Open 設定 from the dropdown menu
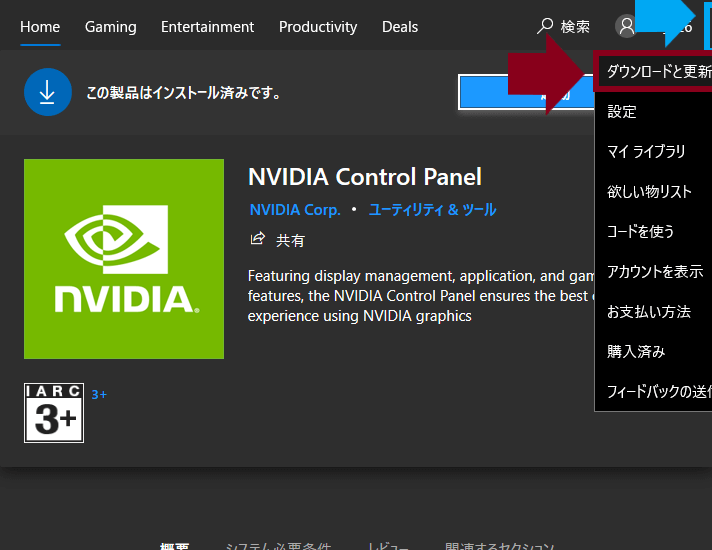 click(622, 112)
